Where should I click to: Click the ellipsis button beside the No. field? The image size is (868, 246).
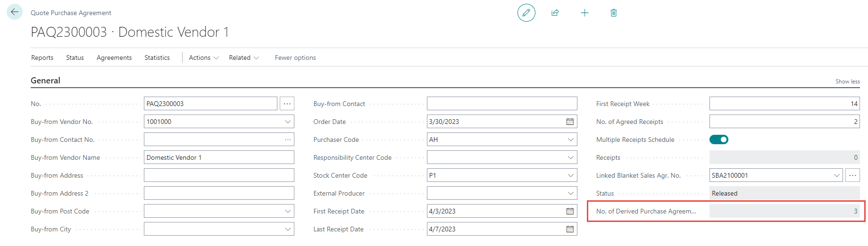(287, 104)
